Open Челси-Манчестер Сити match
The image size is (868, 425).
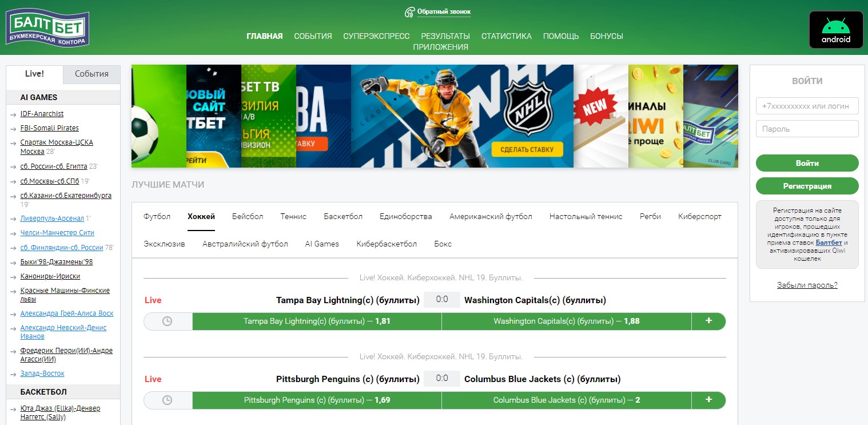(57, 233)
